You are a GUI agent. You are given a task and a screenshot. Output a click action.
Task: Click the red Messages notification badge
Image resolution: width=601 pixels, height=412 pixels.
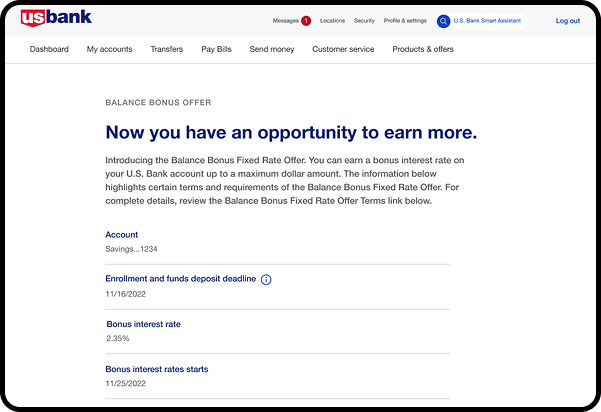pos(306,21)
